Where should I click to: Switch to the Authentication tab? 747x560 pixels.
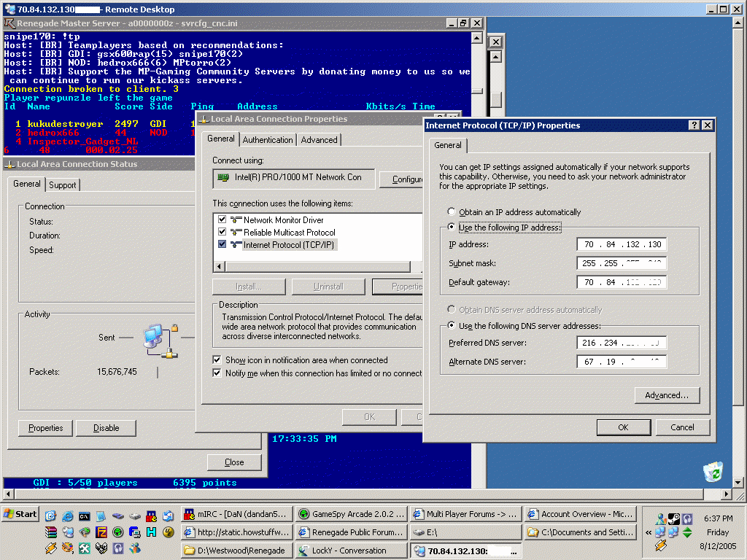[268, 139]
